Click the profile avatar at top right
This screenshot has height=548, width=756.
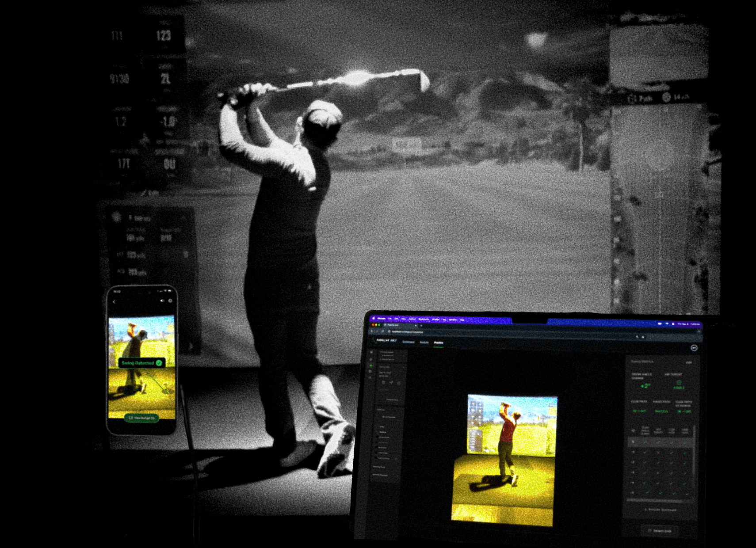click(694, 348)
